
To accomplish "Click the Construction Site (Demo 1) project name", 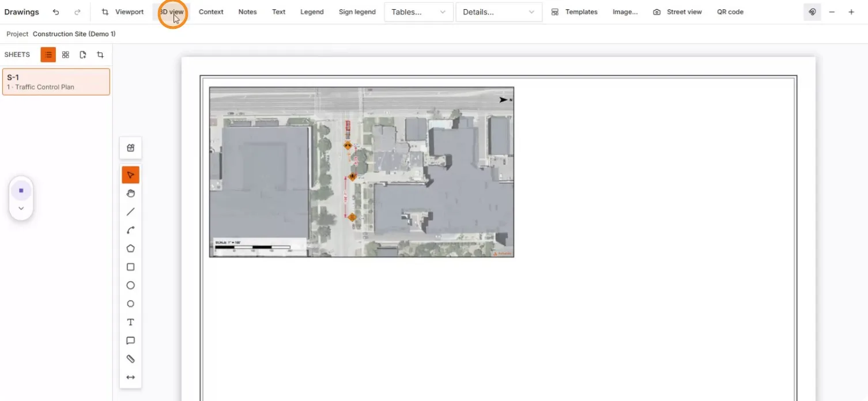I will click(74, 34).
